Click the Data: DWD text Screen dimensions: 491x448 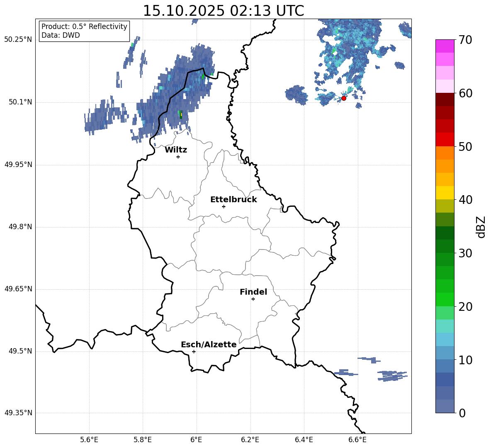pos(61,35)
